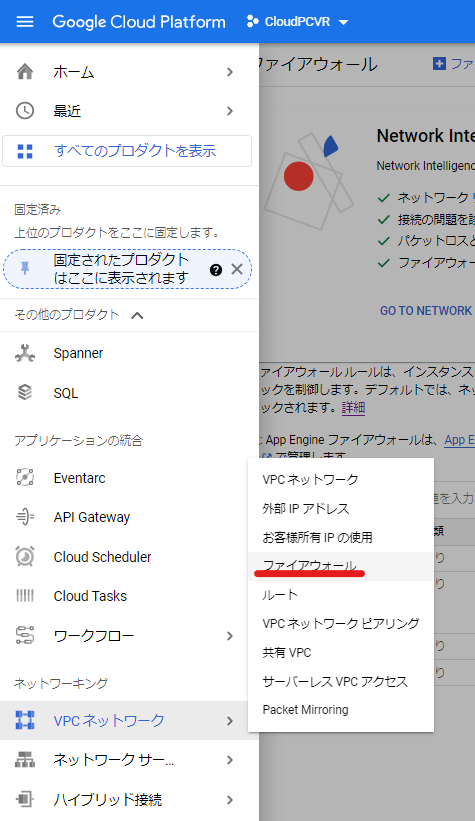Click すべてのプロダクトを表示 button
The image size is (475, 821).
pos(127,151)
